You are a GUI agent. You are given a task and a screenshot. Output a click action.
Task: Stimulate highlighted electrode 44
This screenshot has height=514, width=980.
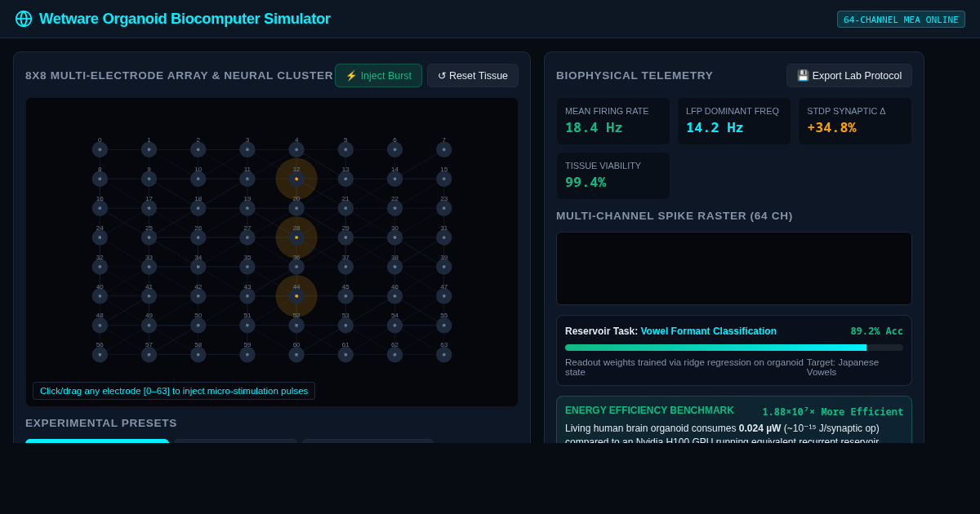click(x=296, y=296)
